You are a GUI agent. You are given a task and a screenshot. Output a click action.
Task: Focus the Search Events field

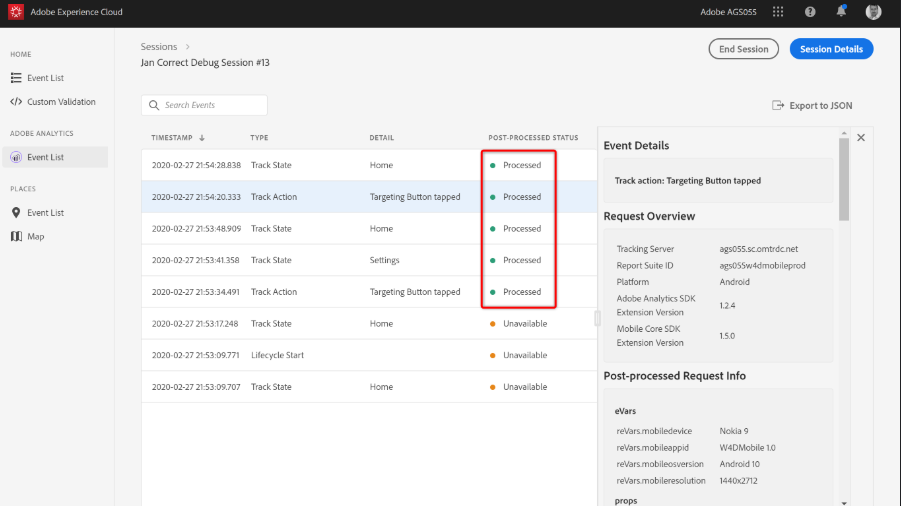point(204,105)
